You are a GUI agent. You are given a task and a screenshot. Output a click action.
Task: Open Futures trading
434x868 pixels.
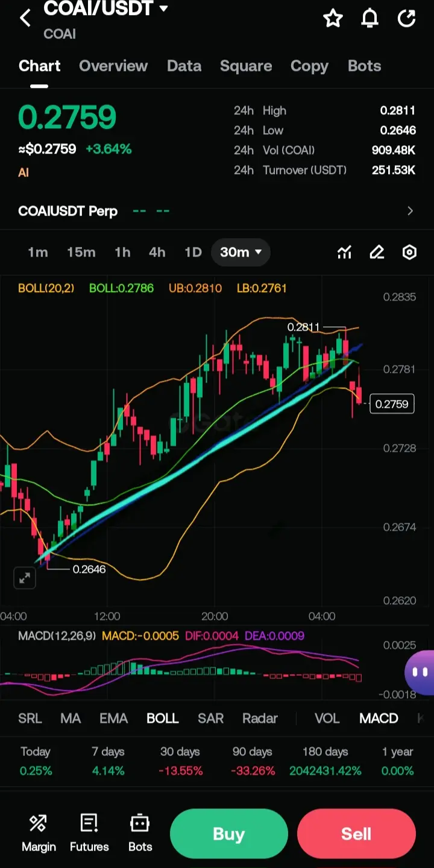tap(89, 834)
